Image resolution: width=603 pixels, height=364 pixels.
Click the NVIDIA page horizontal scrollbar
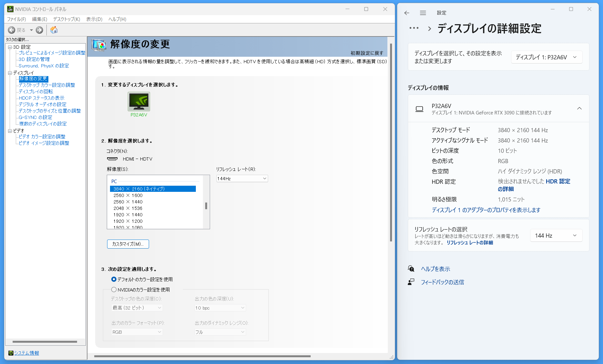point(202,356)
